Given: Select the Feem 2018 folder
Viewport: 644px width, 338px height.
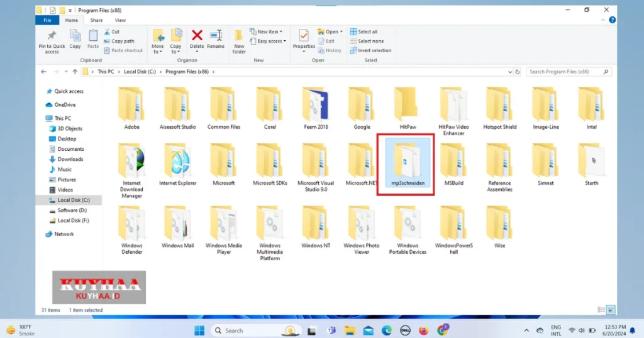Looking at the screenshot, I should coord(316,109).
